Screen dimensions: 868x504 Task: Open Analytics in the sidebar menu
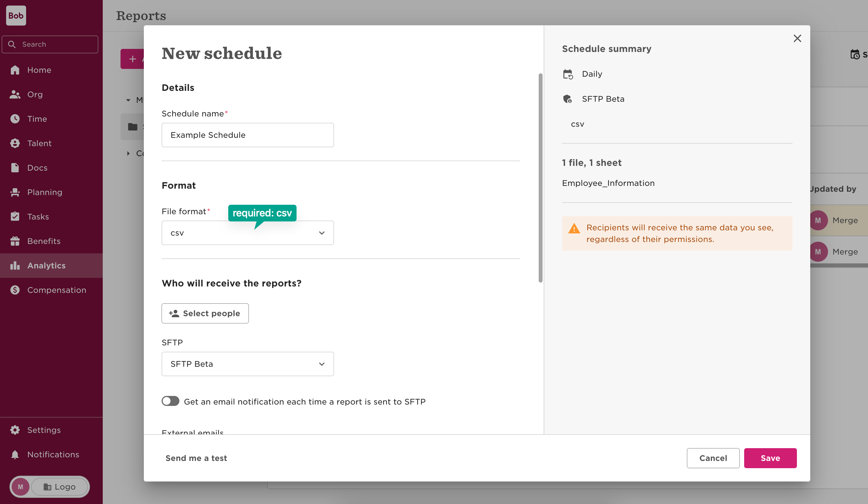click(x=46, y=266)
